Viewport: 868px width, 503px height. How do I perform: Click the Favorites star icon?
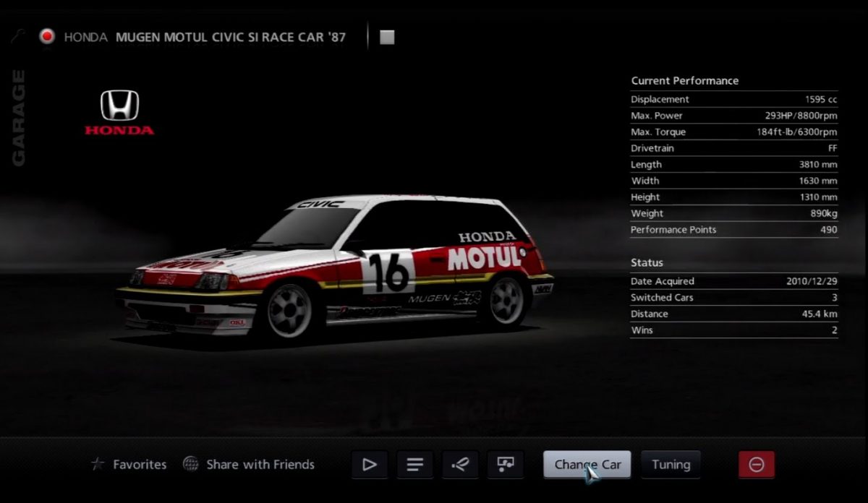click(98, 464)
